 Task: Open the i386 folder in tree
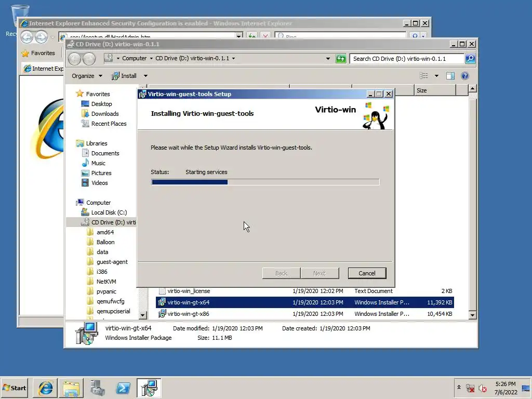pos(101,271)
